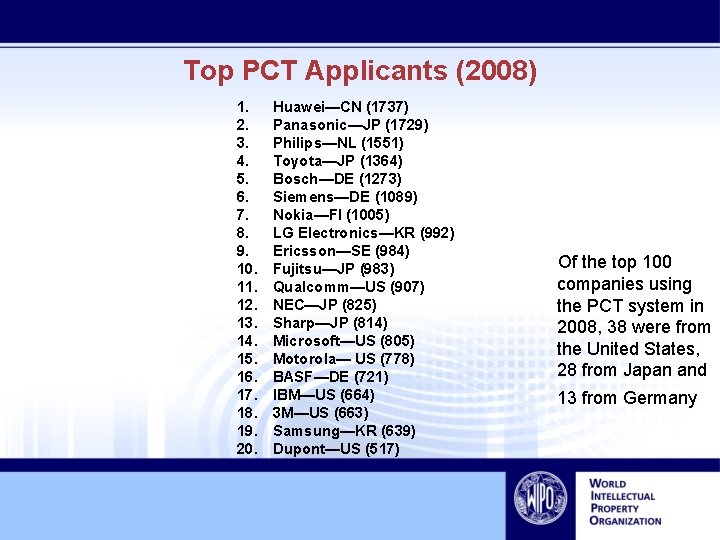Viewport: 720px width, 540px height.
Task: Click the text 'the United States,'
Action: (x=628, y=349)
